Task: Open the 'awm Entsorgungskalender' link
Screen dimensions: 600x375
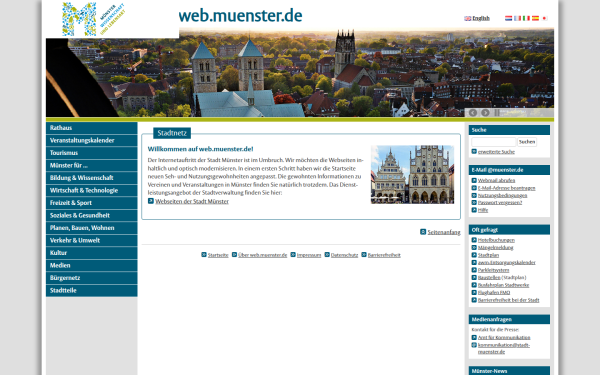Action: click(x=507, y=263)
